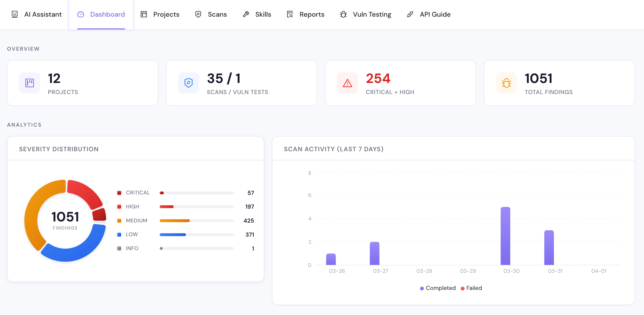Toggle the Failed legend item

[471, 288]
